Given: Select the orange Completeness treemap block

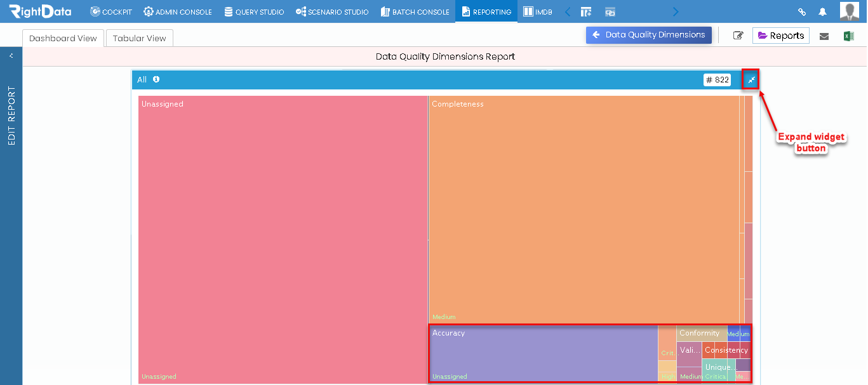Looking at the screenshot, I should point(584,209).
